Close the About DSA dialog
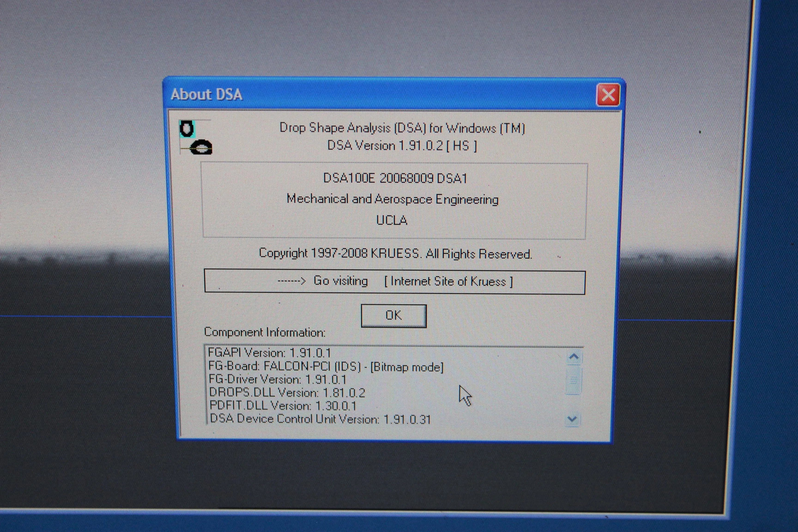This screenshot has height=532, width=798. [608, 95]
